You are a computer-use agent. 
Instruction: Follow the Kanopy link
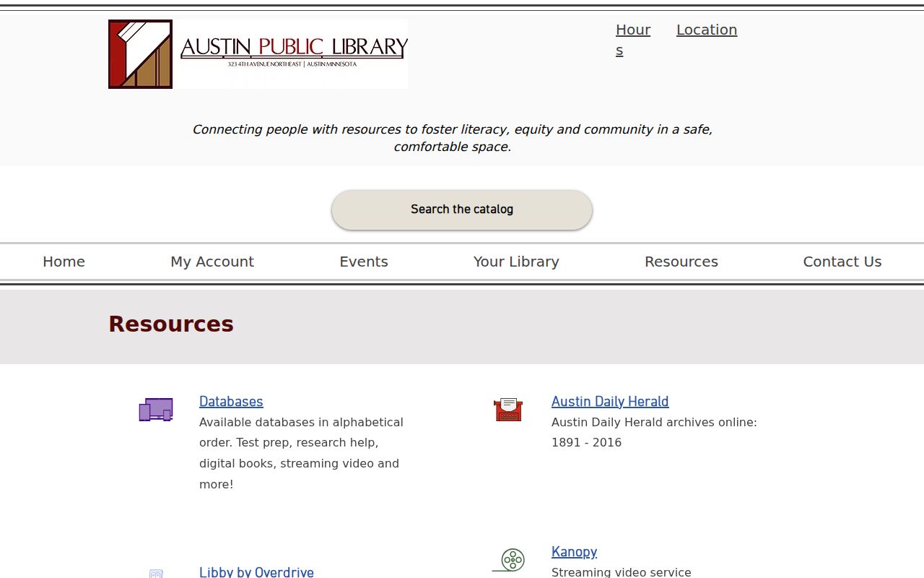(574, 551)
